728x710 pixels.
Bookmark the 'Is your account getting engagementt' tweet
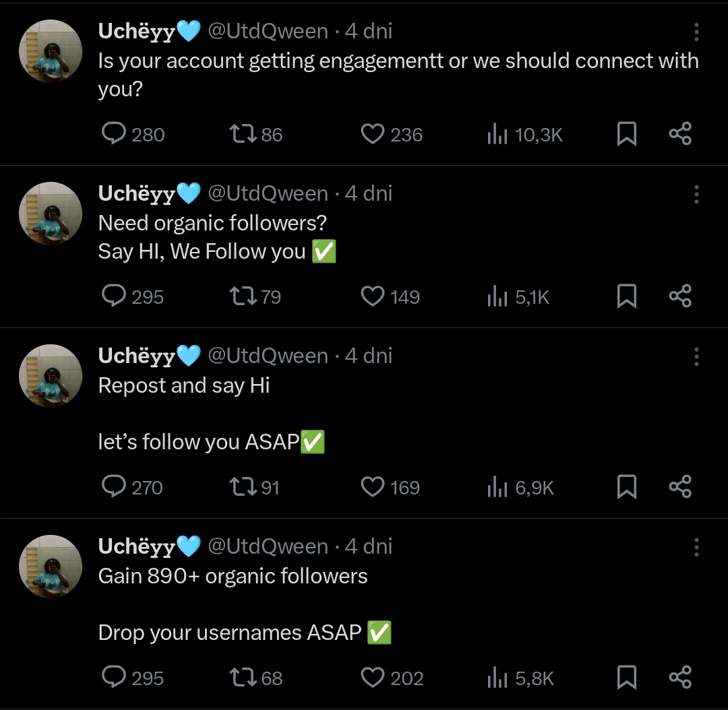[x=627, y=134]
